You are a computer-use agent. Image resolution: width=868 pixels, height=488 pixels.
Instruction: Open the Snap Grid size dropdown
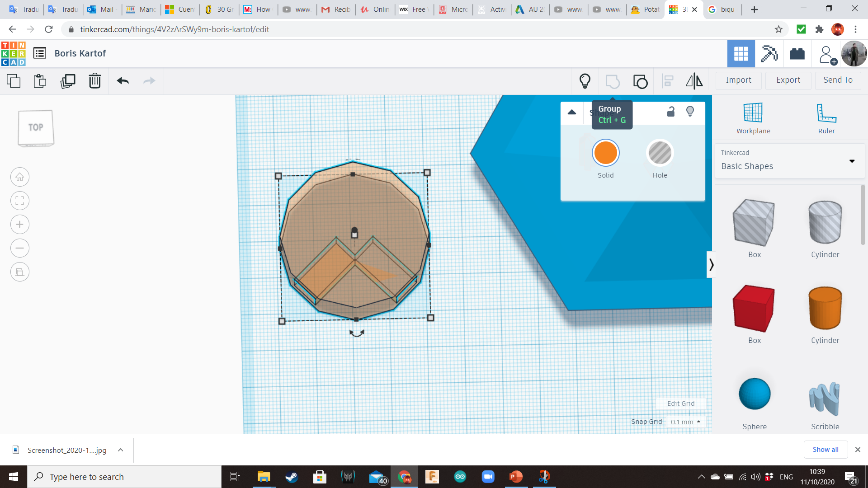click(685, 422)
